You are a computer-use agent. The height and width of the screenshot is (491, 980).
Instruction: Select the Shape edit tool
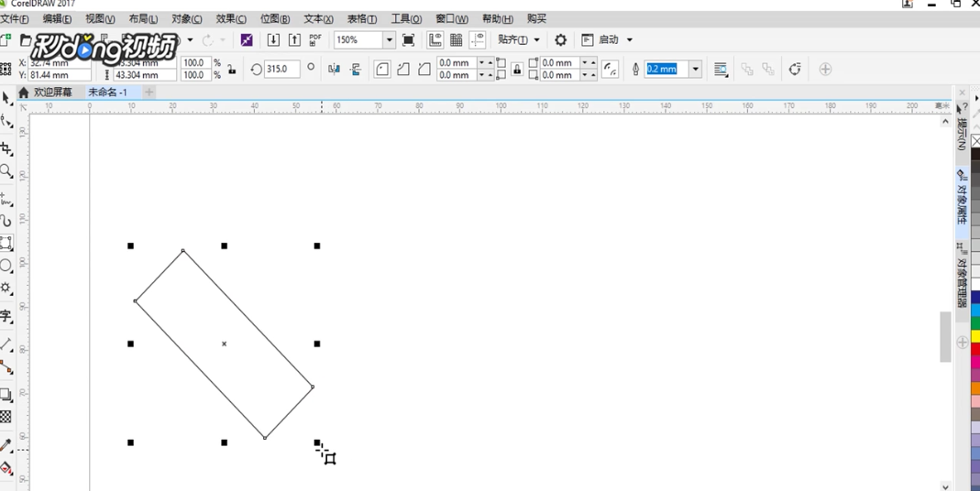6,121
